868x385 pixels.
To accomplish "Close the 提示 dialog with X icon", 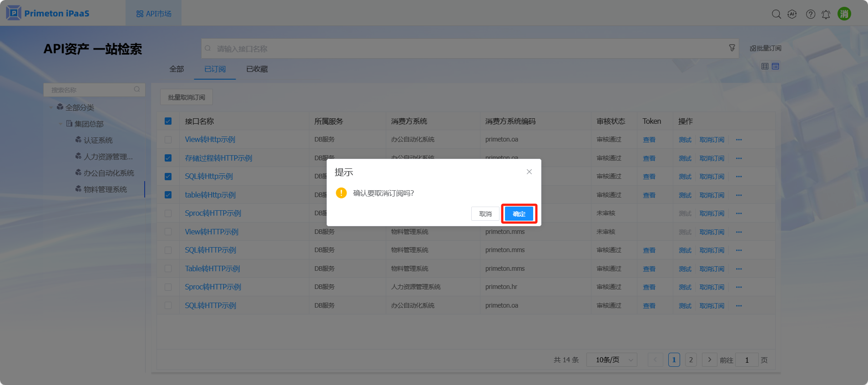I will 529,172.
